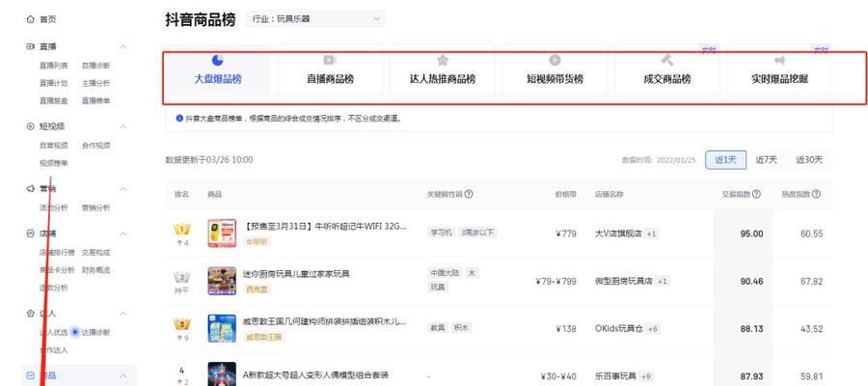868x386 pixels.
Task: Click the help icon beside 关键属性词
Action: (x=469, y=194)
